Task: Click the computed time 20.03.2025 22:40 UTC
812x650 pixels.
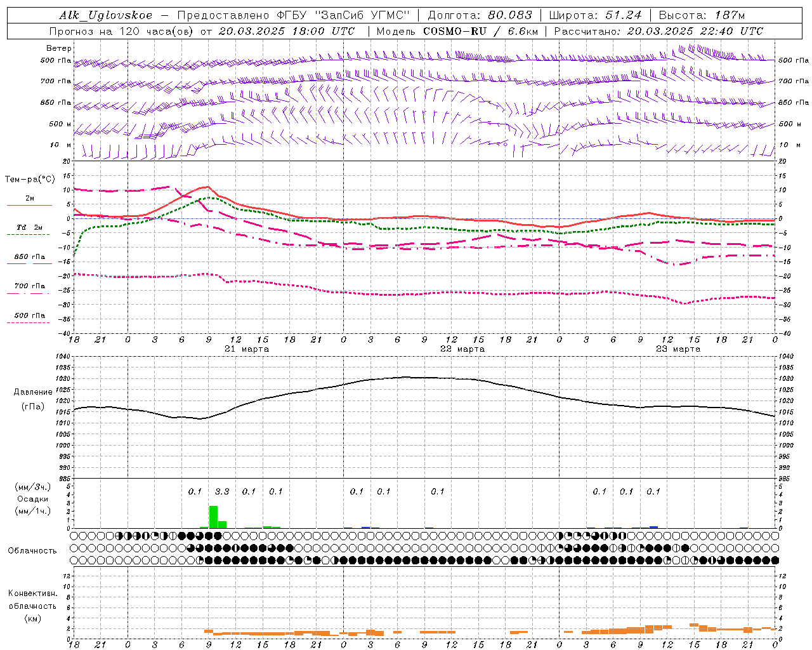Action: (x=695, y=31)
